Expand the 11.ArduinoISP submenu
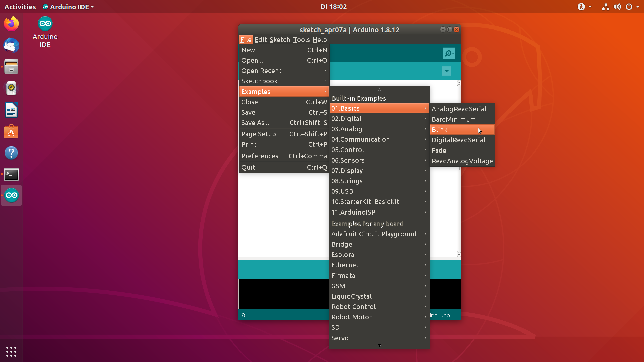The image size is (644, 362). (379, 212)
